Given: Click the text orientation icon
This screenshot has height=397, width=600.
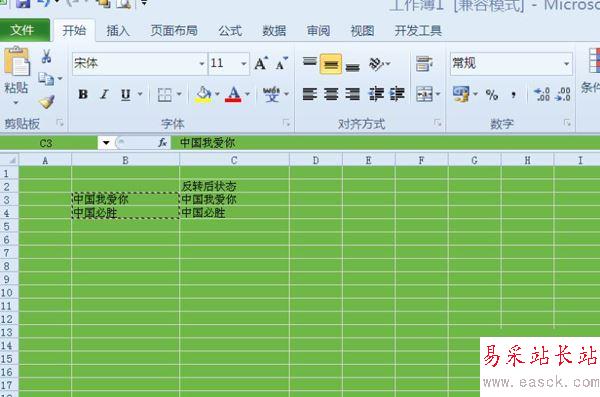Looking at the screenshot, I should [x=376, y=64].
